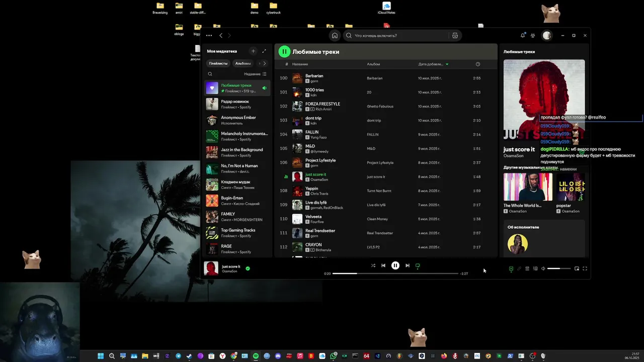Toggle the Now Playing view panel

[511, 268]
